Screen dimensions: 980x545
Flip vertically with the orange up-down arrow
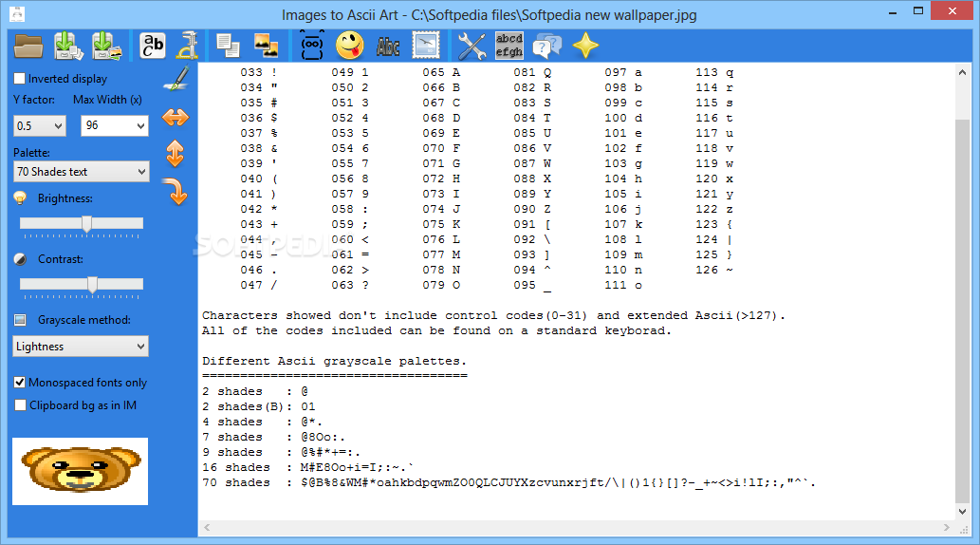pos(176,154)
